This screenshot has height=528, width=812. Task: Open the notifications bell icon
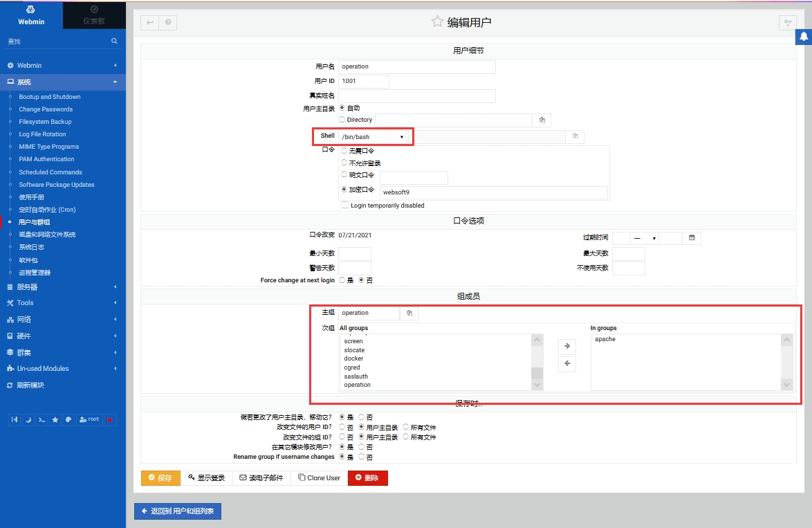click(804, 37)
